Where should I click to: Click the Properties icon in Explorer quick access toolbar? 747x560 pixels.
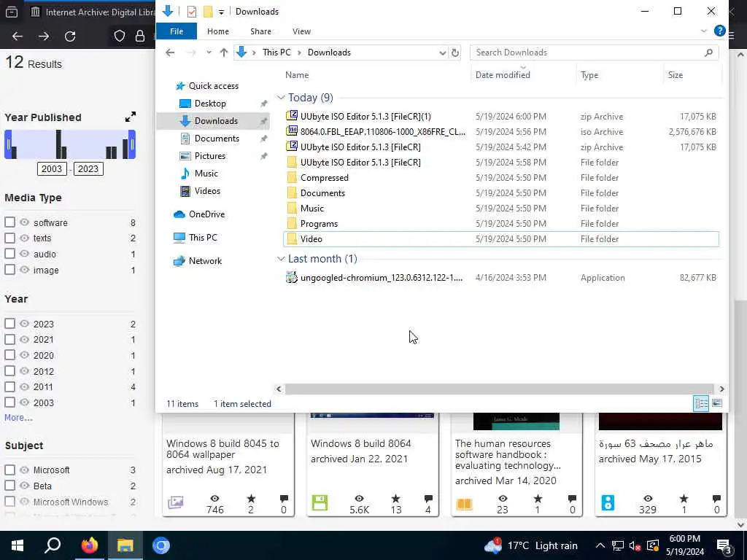point(192,12)
